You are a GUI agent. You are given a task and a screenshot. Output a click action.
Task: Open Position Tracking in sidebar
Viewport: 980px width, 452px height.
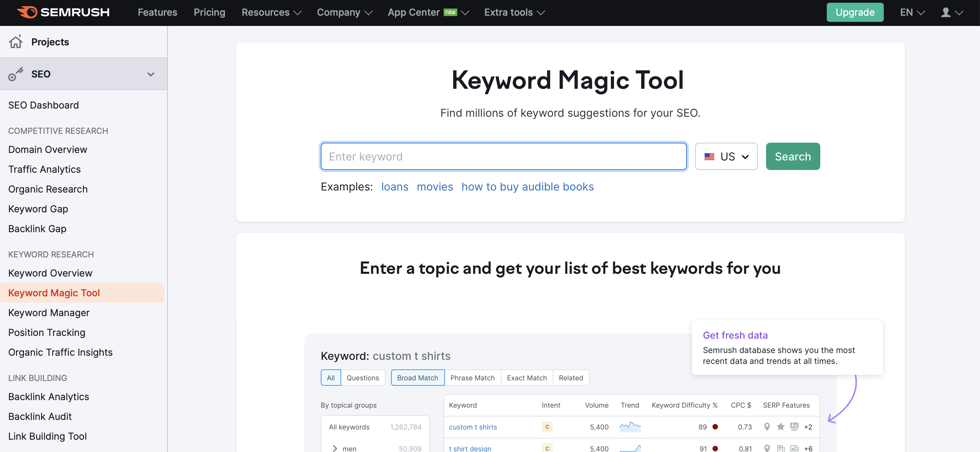(47, 333)
